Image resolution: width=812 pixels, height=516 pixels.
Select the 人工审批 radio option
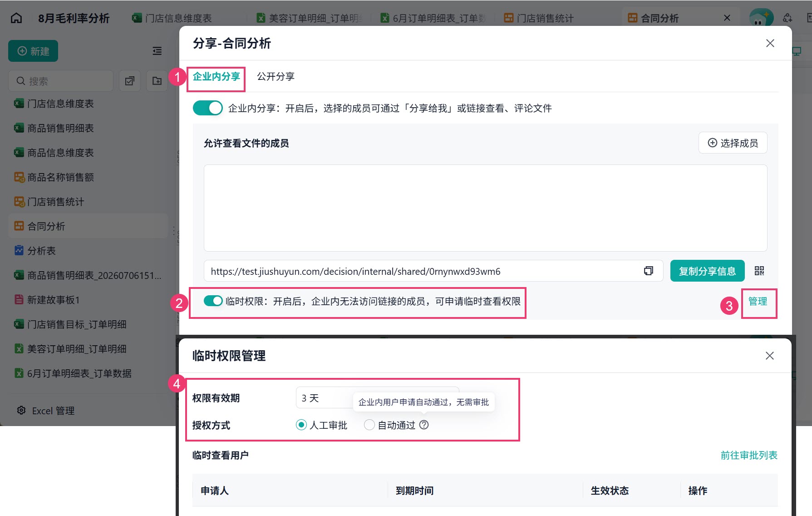[301, 425]
